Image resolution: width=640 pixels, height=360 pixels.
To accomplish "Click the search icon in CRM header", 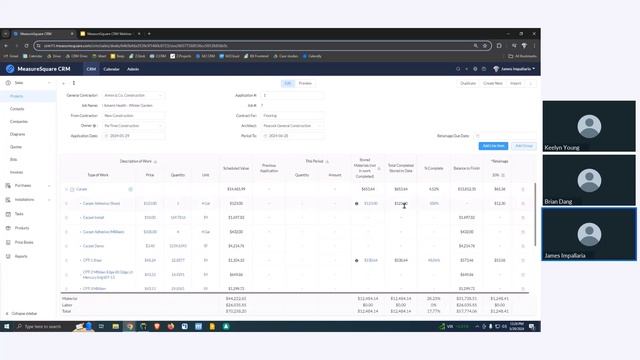I will (x=458, y=69).
